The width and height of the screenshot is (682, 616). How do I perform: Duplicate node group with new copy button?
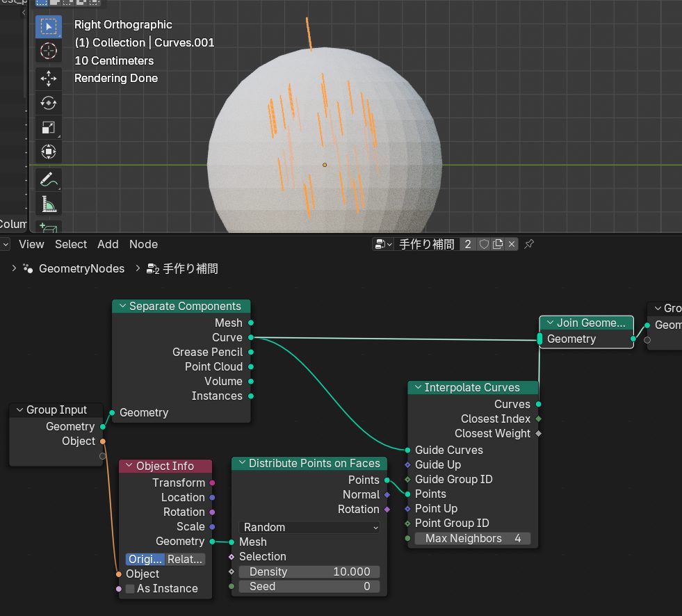point(498,244)
